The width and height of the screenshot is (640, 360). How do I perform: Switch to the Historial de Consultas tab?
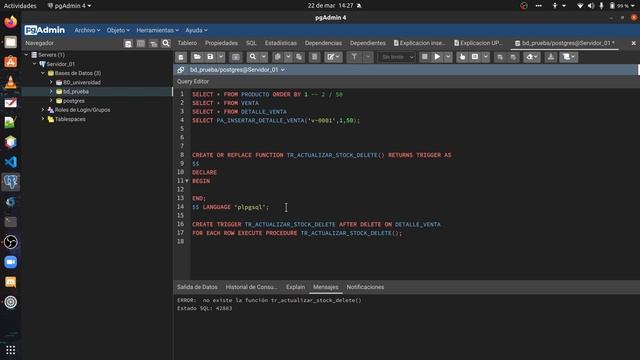pos(251,287)
